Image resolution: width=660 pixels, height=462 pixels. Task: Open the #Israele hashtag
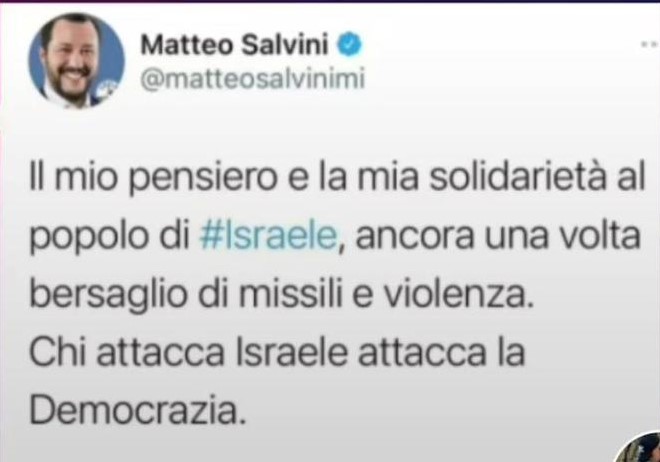269,236
